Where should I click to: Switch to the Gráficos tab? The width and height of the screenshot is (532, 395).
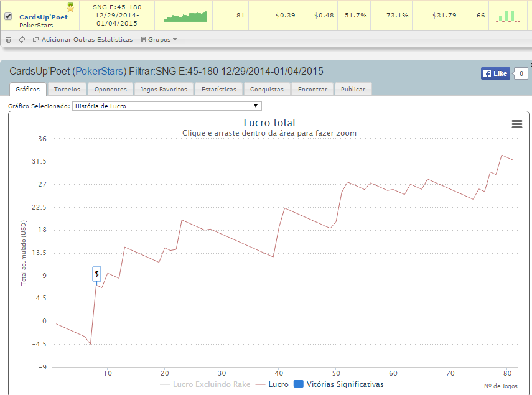(27, 89)
